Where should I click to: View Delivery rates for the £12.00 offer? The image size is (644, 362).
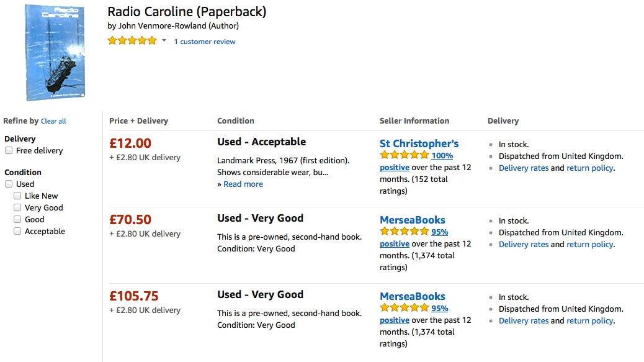point(523,168)
